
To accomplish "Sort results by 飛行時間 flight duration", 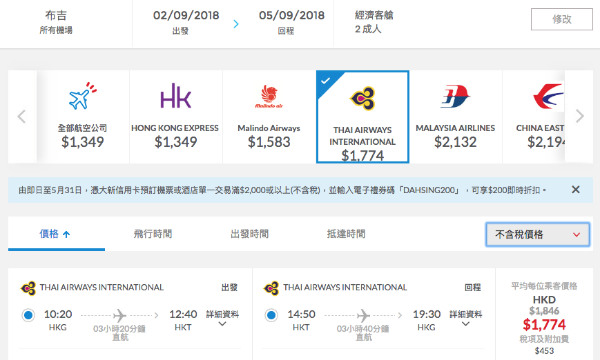I will 153,234.
